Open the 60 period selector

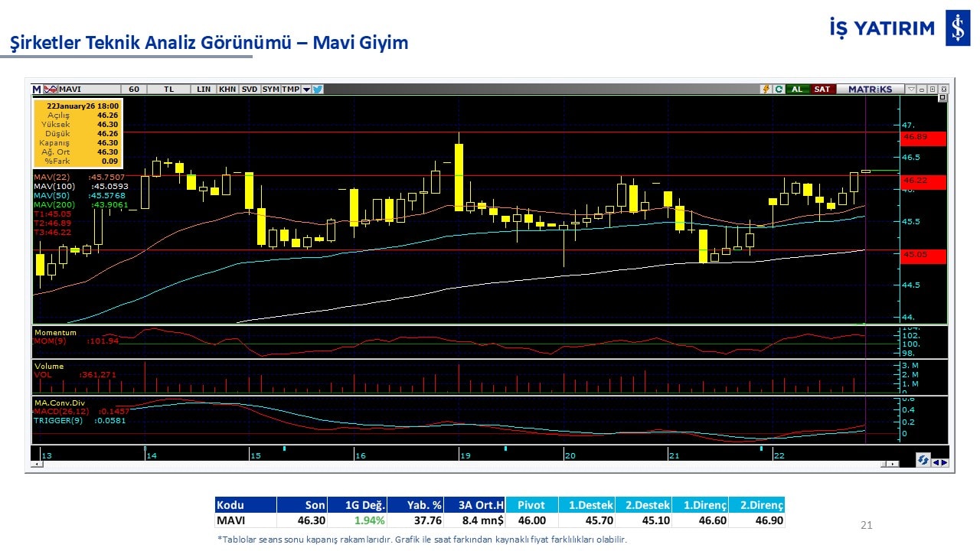tap(134, 90)
